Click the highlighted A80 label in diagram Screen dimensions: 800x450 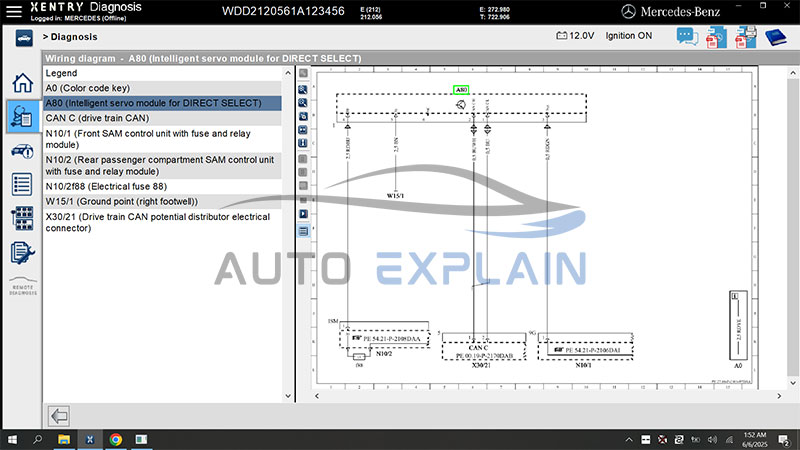(x=461, y=90)
